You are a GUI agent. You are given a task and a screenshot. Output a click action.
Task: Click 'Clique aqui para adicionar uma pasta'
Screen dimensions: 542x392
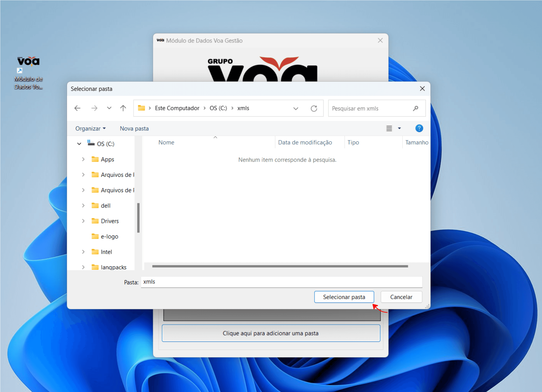(x=271, y=333)
